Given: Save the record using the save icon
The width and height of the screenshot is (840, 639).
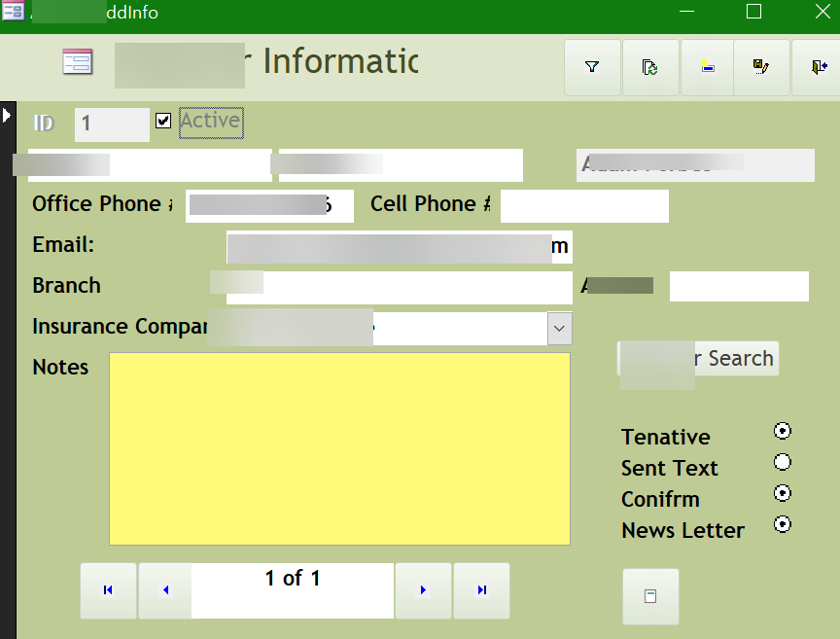Looking at the screenshot, I should (761, 67).
